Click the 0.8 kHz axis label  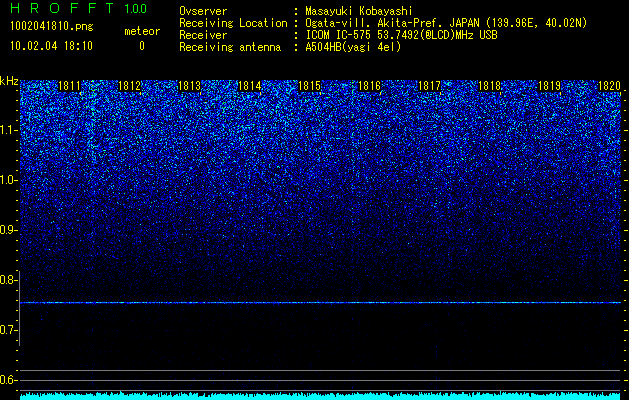pyautogui.click(x=8, y=280)
